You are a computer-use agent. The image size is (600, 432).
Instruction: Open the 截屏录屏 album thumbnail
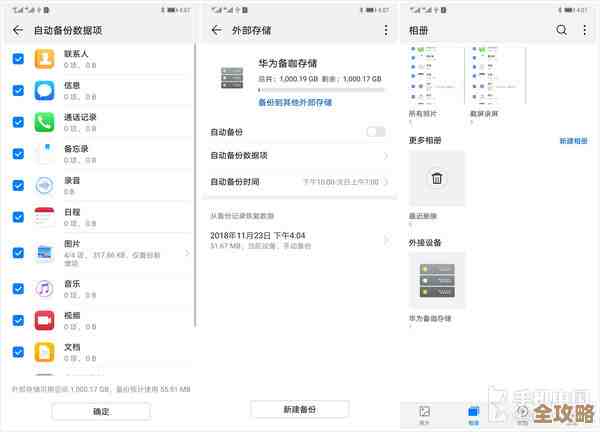(x=498, y=75)
